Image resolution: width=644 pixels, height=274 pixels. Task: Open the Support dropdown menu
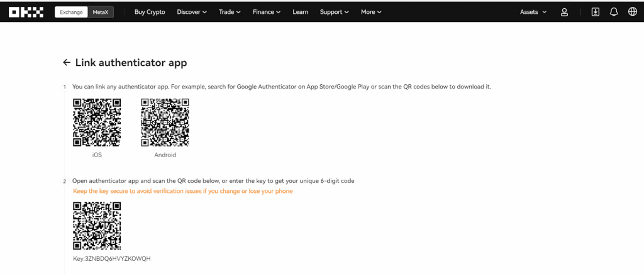(335, 13)
